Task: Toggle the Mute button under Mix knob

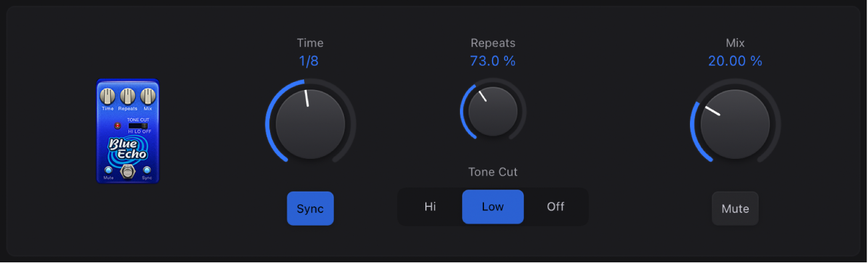Action: pos(735,208)
